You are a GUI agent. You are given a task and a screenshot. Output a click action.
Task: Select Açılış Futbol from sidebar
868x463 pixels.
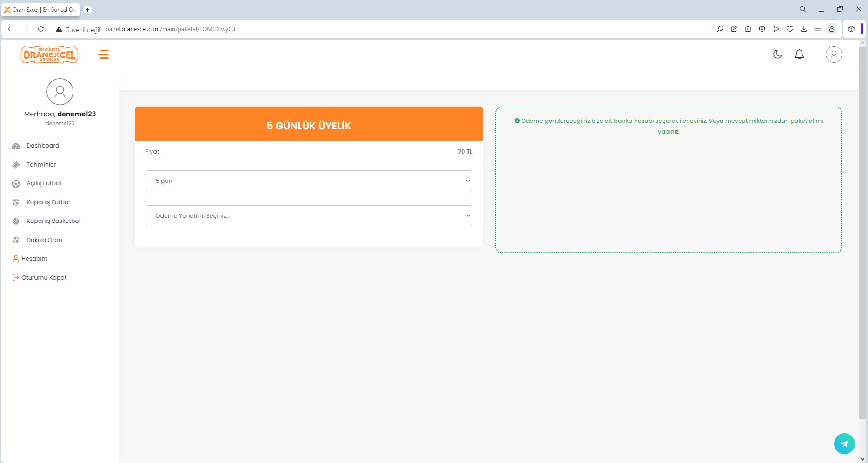point(44,183)
